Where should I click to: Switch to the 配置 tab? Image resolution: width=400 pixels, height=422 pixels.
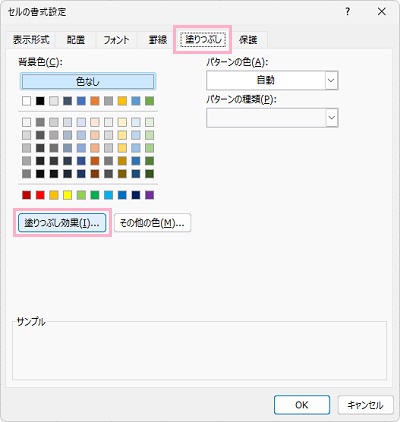coord(76,40)
